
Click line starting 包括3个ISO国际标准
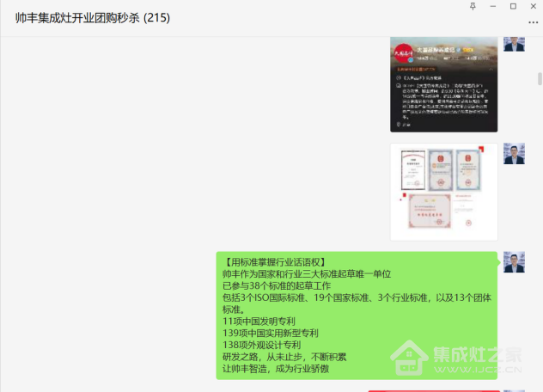click(357, 297)
